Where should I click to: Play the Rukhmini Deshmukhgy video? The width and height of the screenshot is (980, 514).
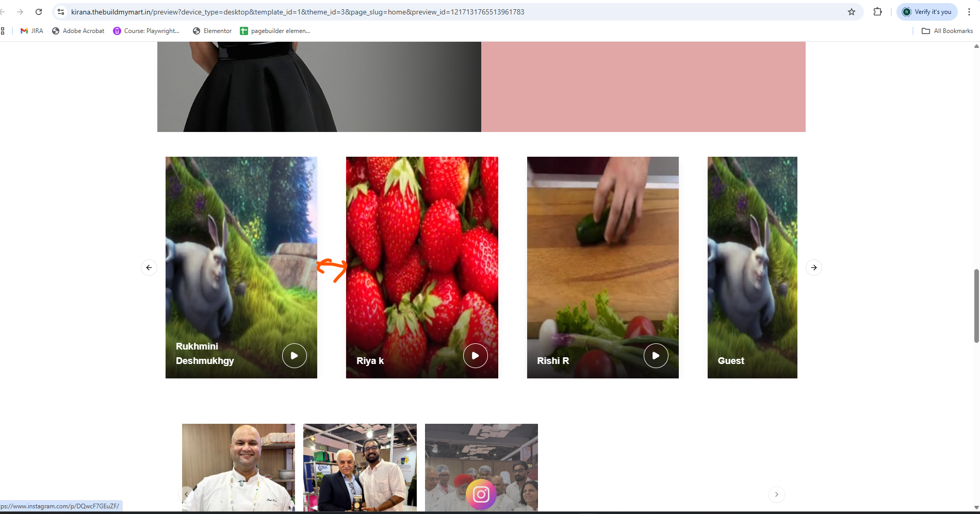click(x=295, y=356)
